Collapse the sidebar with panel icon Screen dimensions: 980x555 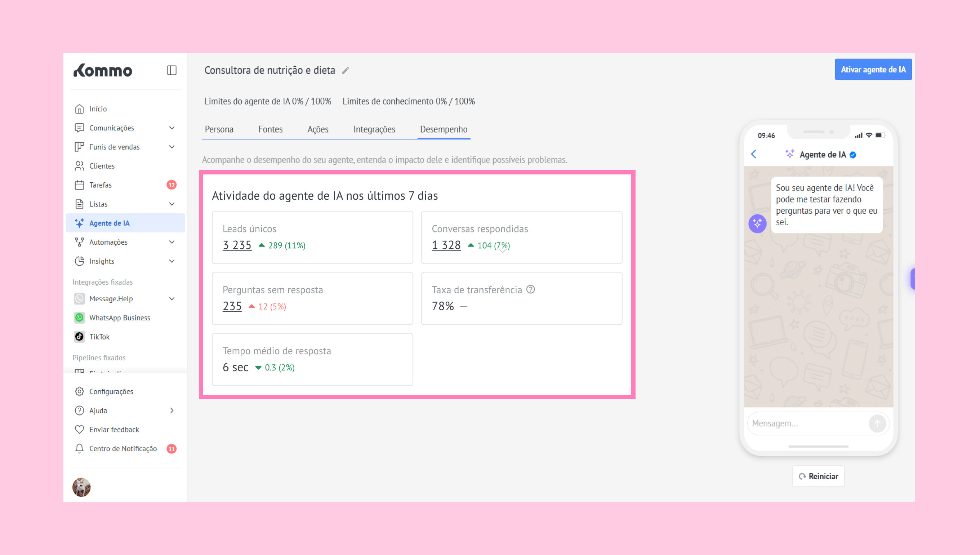tap(171, 70)
